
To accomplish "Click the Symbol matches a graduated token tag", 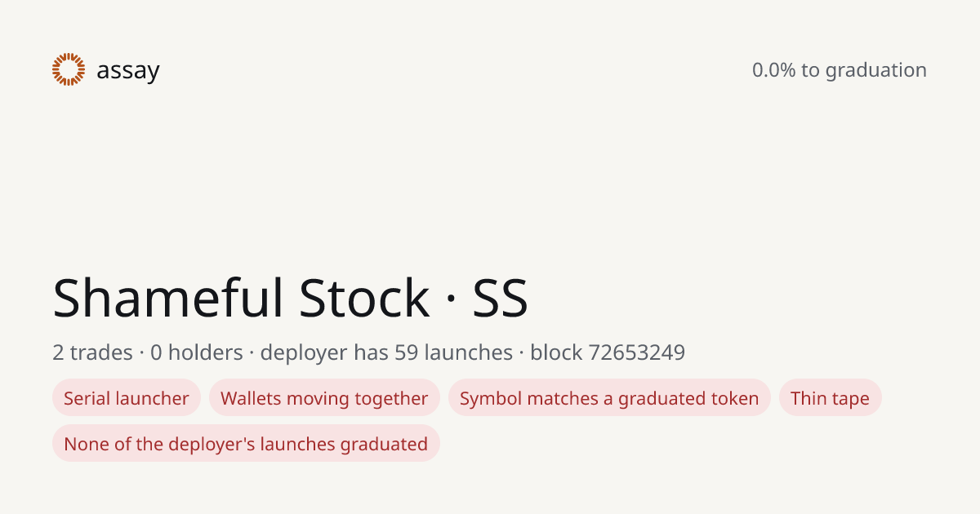I will tap(609, 398).
